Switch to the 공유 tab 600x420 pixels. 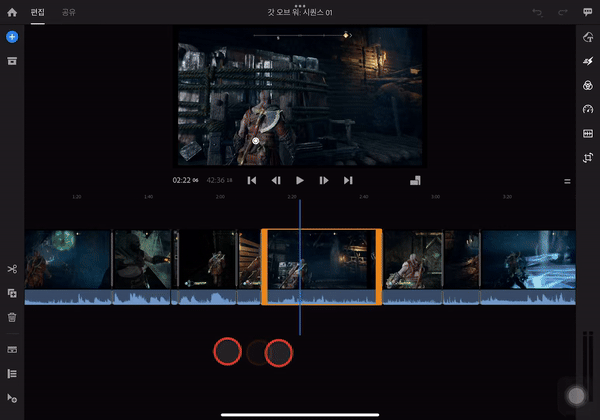[x=68, y=13]
